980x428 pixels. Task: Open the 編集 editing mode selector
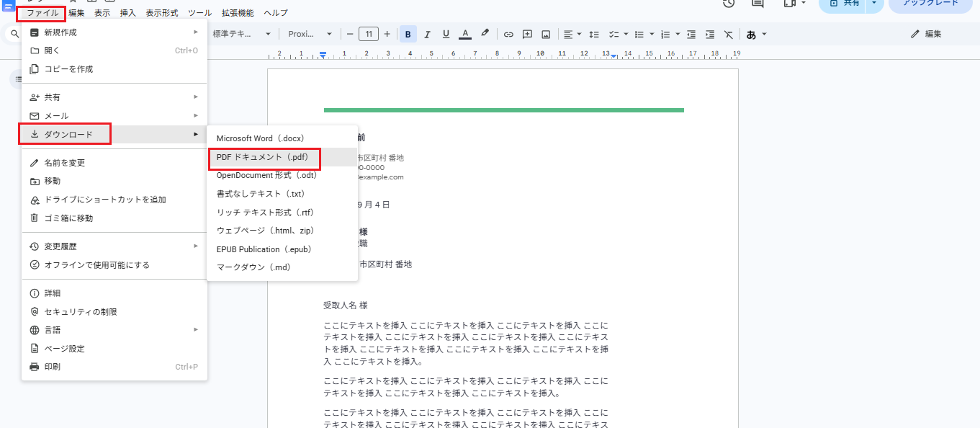pyautogui.click(x=926, y=34)
